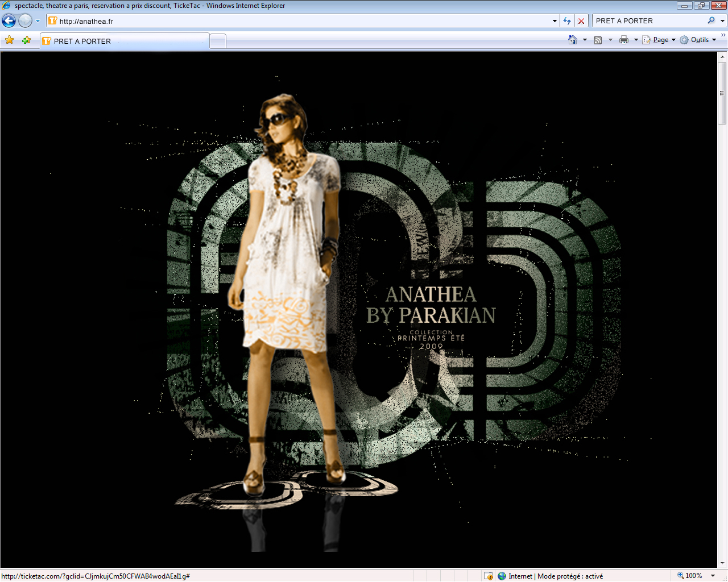Click Internet | Mode protégé : activé text
The image size is (728, 582).
(x=556, y=576)
